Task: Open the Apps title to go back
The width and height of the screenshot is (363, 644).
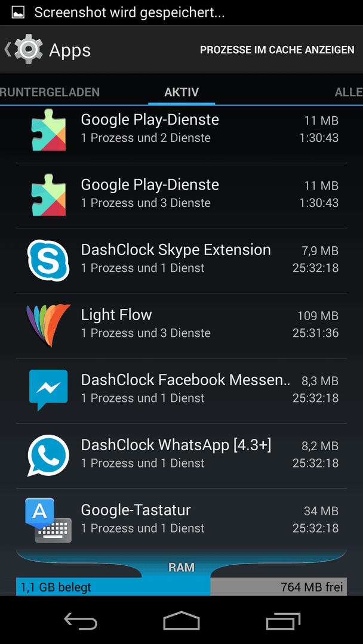Action: 70,50
